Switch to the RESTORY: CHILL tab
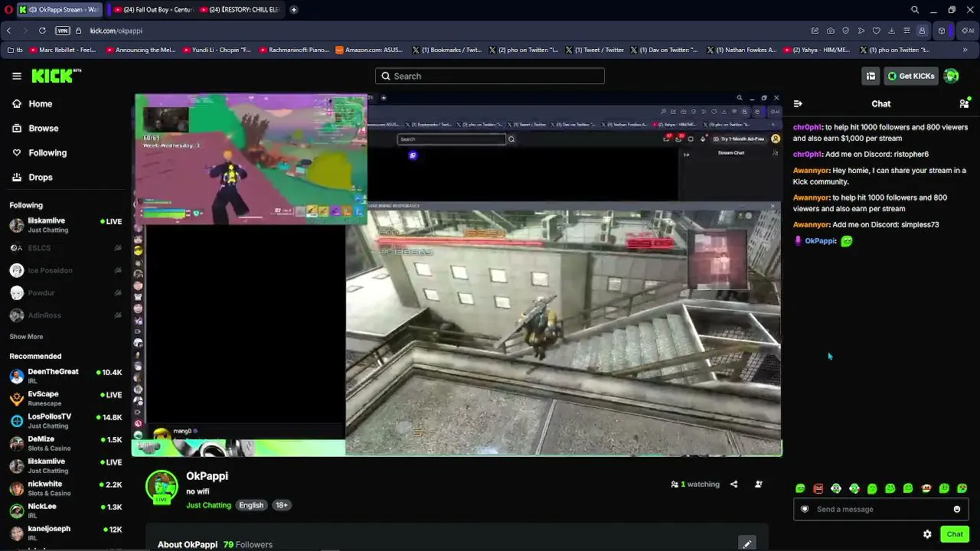The height and width of the screenshot is (551, 980). [x=242, y=10]
